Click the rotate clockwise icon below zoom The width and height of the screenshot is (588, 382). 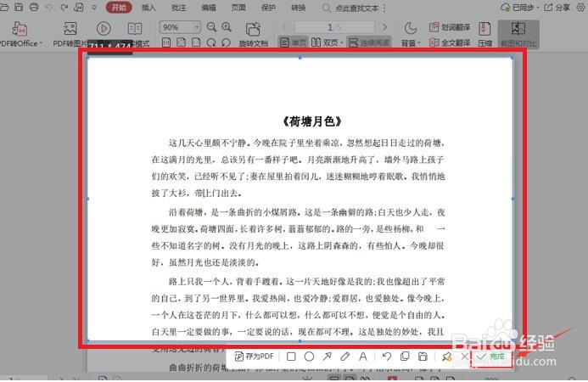point(211,42)
